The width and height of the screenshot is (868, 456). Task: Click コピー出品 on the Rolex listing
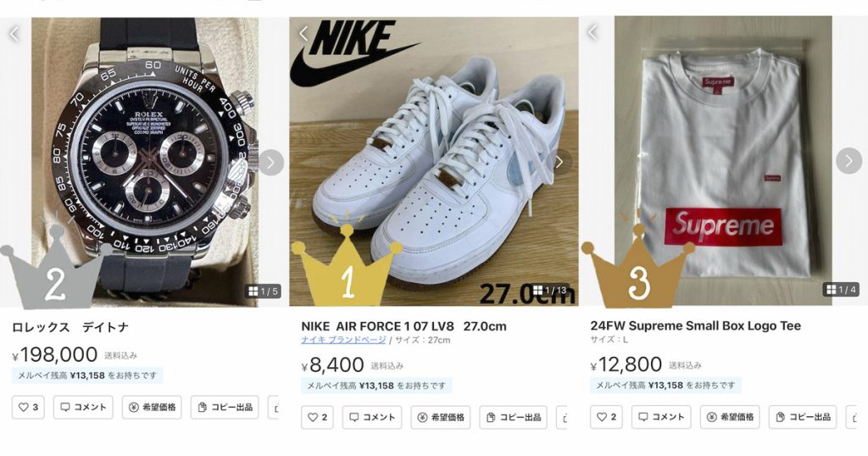coord(224,408)
